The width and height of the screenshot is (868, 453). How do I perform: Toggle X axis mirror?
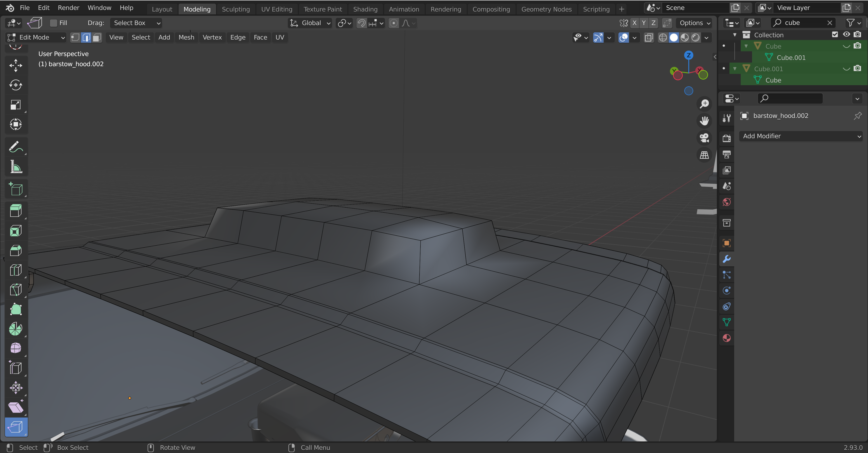634,23
